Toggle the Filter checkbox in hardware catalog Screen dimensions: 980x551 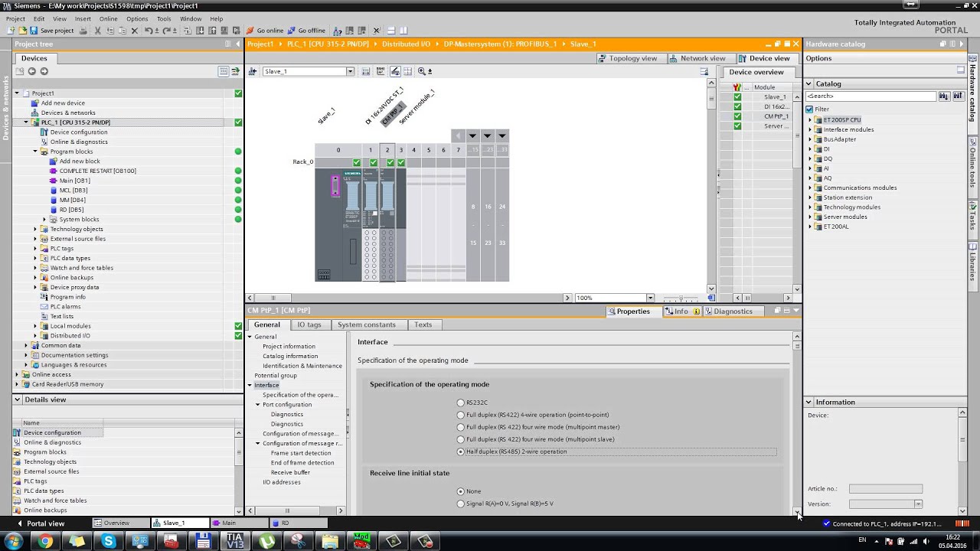point(809,109)
